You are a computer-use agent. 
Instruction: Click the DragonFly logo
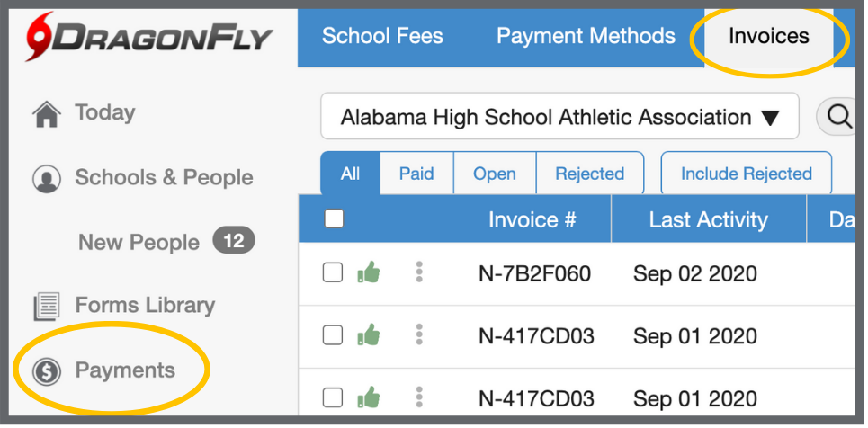pyautogui.click(x=149, y=37)
